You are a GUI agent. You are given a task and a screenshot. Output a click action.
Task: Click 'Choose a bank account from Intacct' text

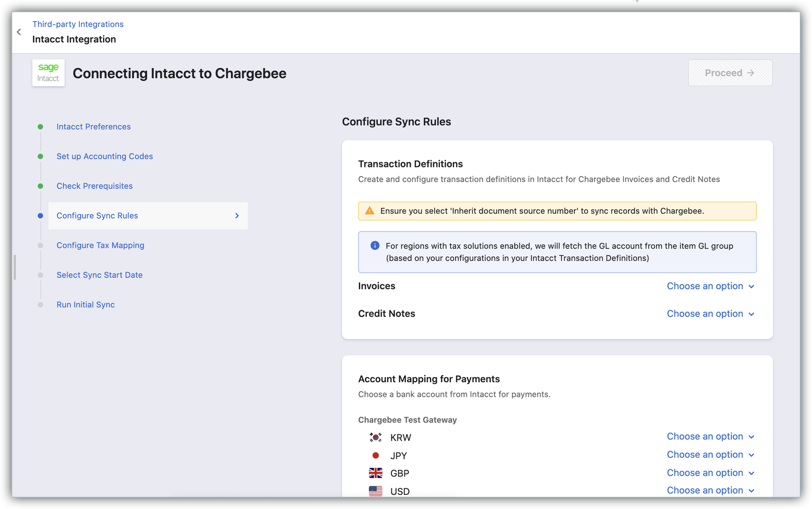pyautogui.click(x=454, y=394)
